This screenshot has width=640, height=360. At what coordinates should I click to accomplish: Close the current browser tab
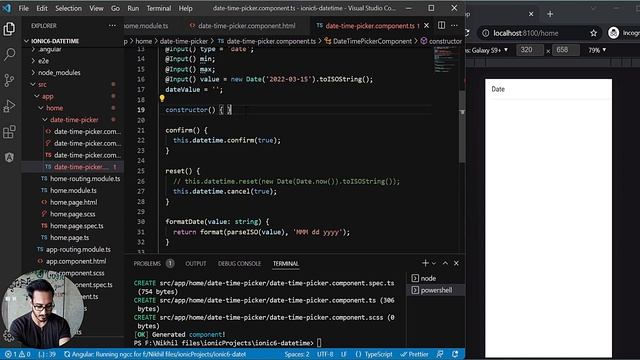531,14
